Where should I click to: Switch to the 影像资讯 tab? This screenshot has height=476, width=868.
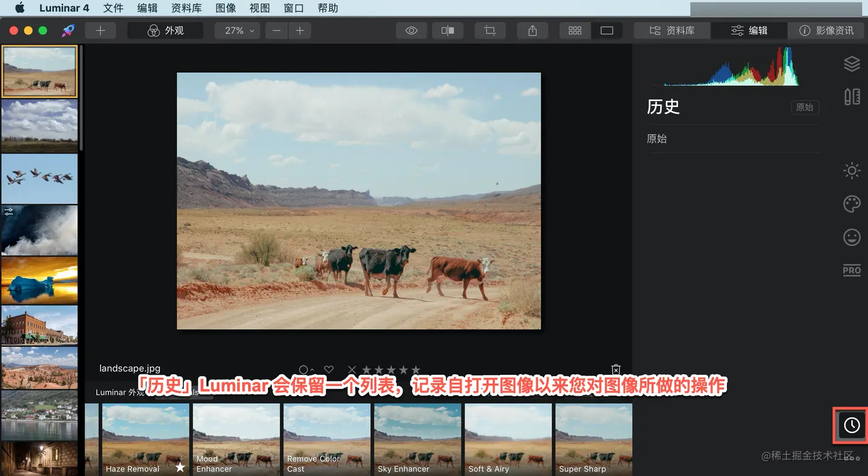click(x=826, y=30)
